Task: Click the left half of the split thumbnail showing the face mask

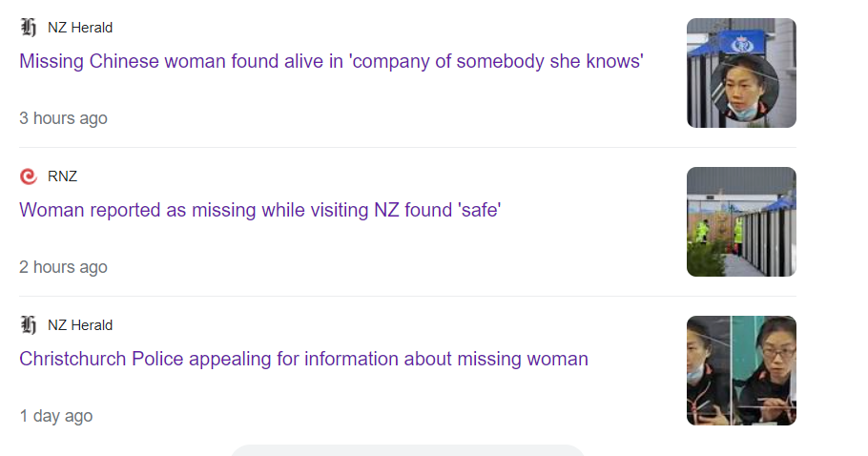Action: point(709,371)
